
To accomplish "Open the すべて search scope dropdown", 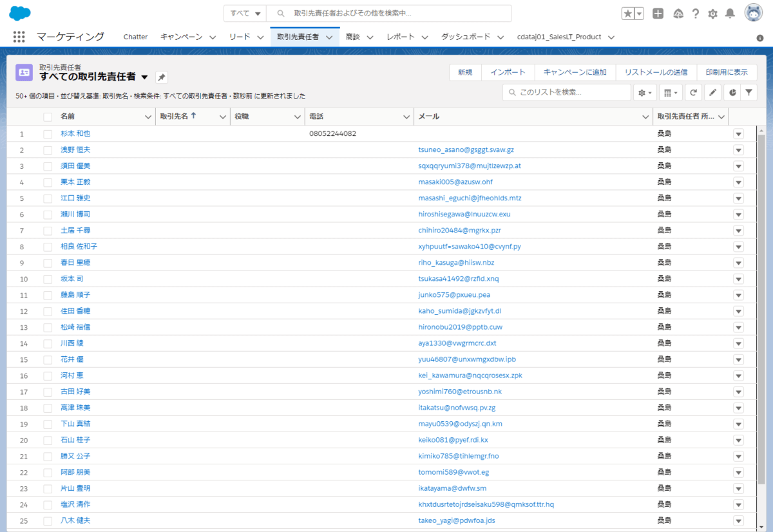I will point(245,14).
